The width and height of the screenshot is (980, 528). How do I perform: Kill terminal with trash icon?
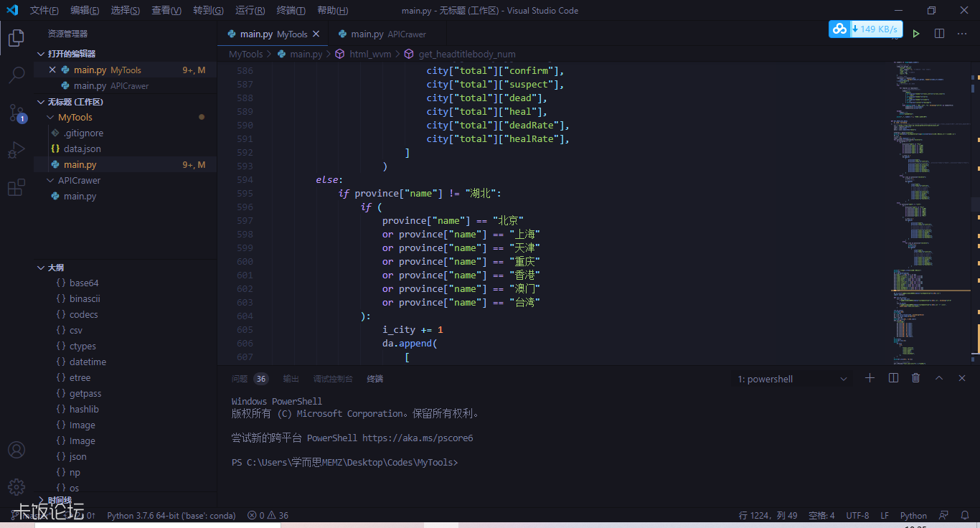click(x=916, y=378)
